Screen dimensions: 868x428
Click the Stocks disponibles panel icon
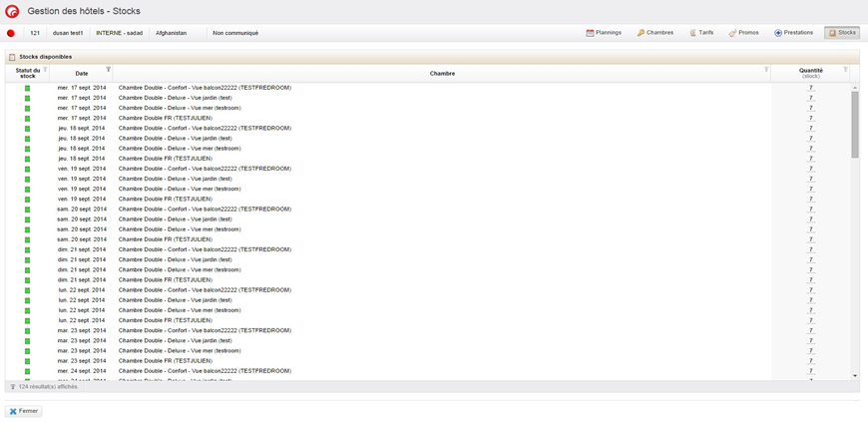[x=12, y=57]
